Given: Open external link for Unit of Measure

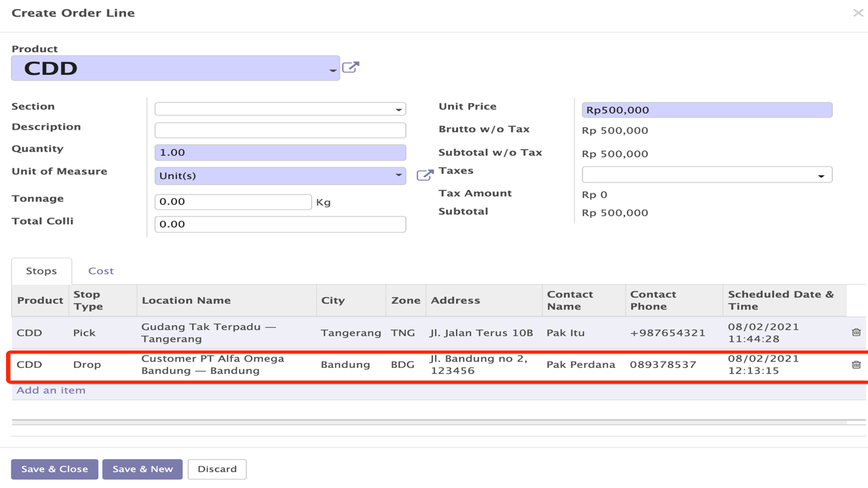Looking at the screenshot, I should point(425,175).
